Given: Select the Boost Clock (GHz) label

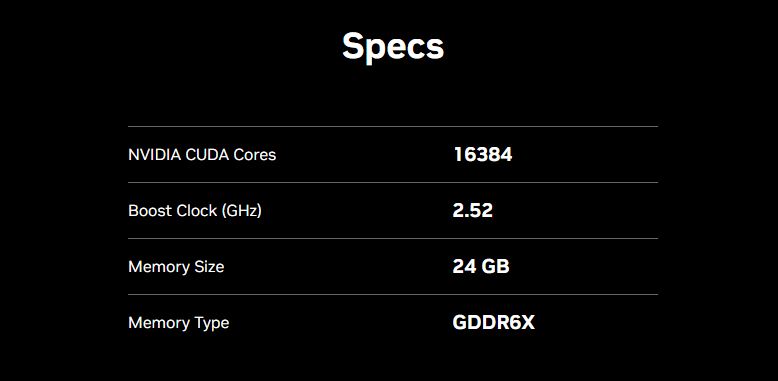Looking at the screenshot, I should [195, 211].
